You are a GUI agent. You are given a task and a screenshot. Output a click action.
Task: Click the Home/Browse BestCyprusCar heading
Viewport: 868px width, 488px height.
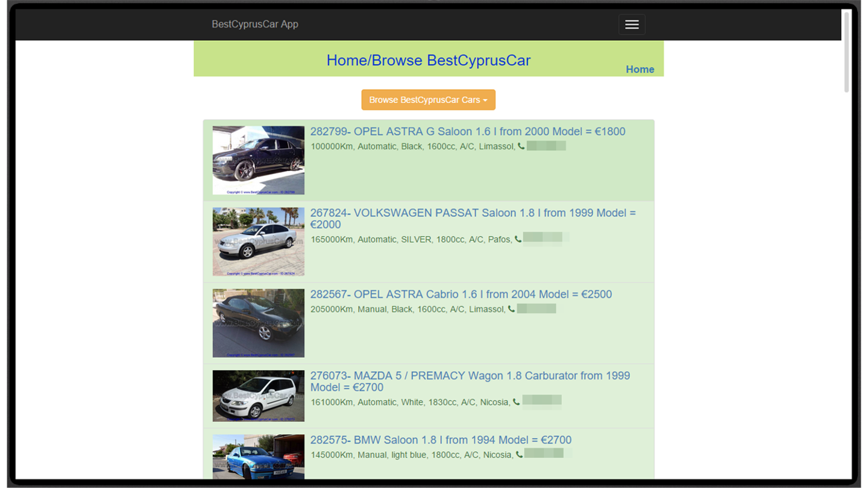(429, 61)
